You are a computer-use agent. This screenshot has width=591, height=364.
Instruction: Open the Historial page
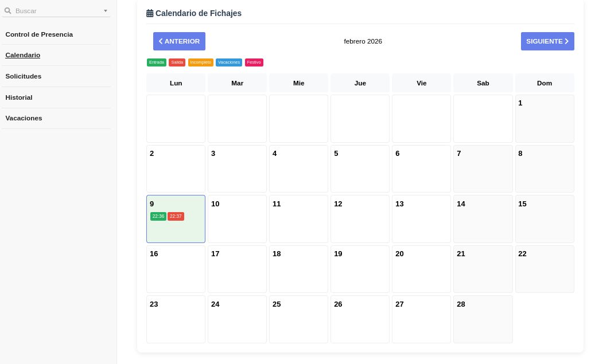pyautogui.click(x=19, y=97)
